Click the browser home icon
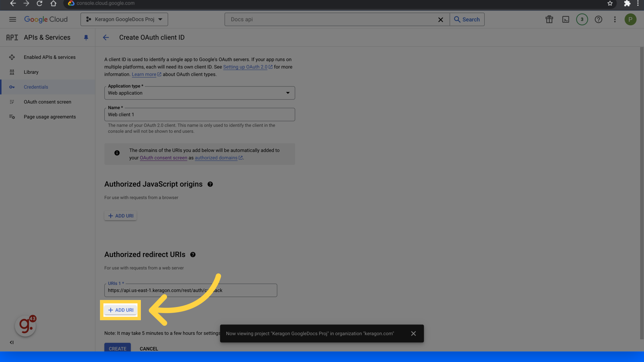644x362 pixels. 53,3
